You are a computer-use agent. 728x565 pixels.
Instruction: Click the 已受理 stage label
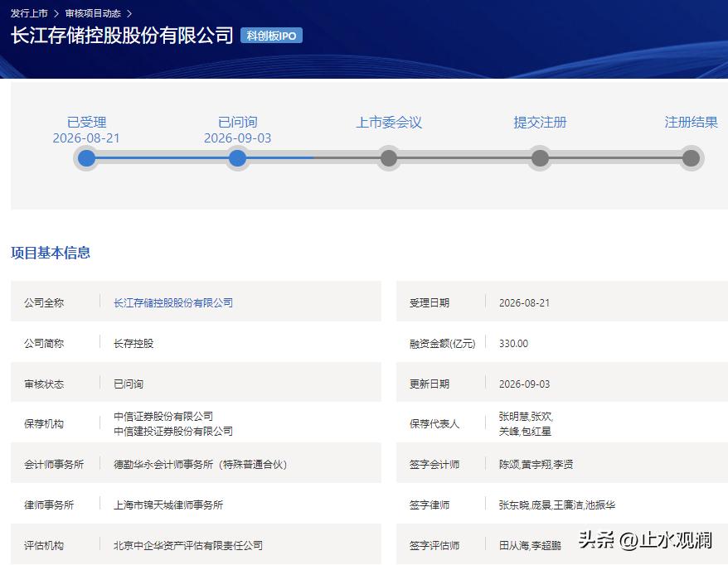click(86, 122)
